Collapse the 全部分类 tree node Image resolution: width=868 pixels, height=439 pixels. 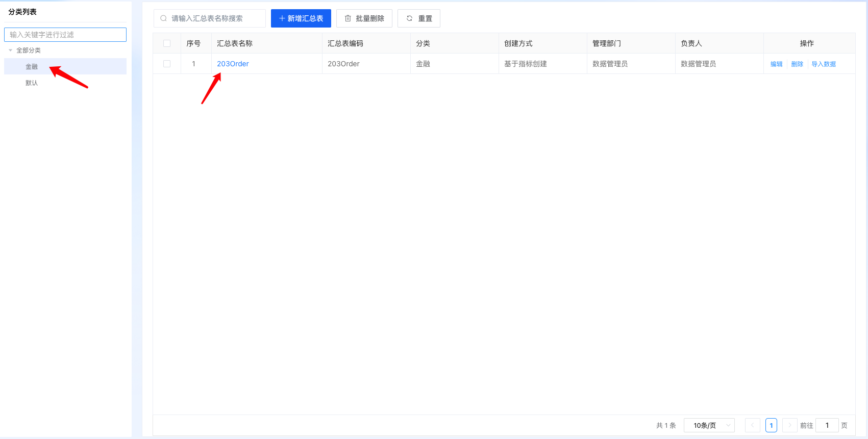[x=10, y=50]
